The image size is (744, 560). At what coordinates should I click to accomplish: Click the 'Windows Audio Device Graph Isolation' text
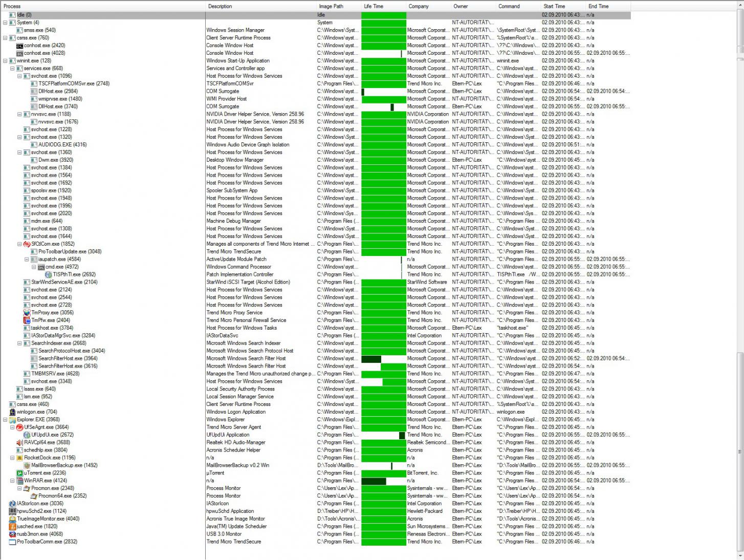point(248,145)
